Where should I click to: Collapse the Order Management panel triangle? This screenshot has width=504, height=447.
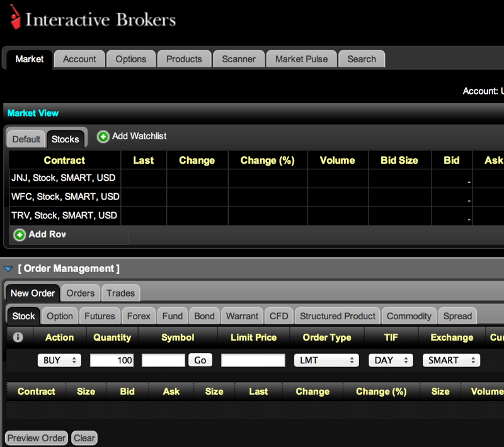point(8,268)
